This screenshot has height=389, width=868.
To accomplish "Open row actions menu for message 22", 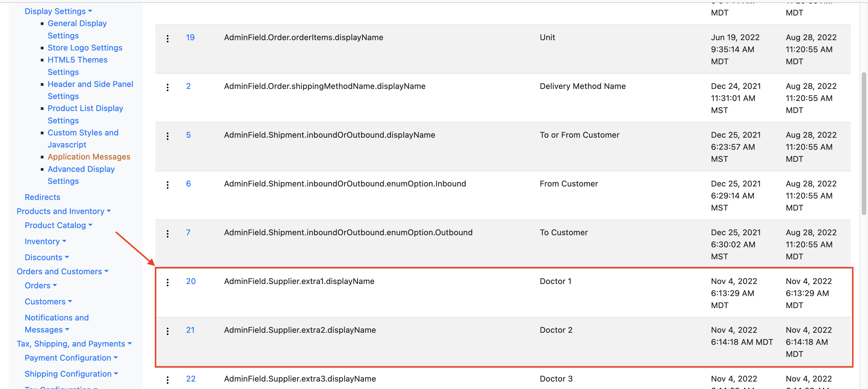I will [x=167, y=380].
